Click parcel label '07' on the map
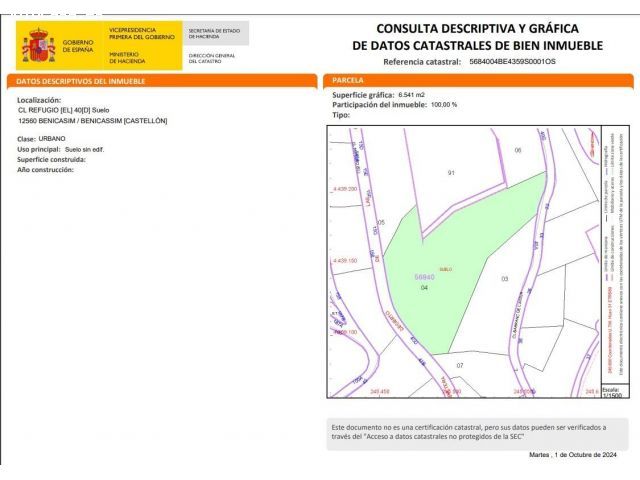 460,366
